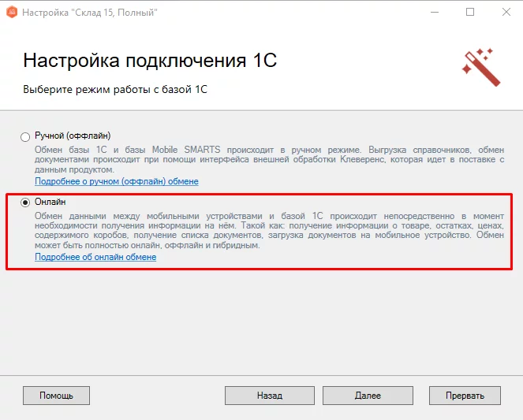Minimize the Настройка window

click(435, 13)
